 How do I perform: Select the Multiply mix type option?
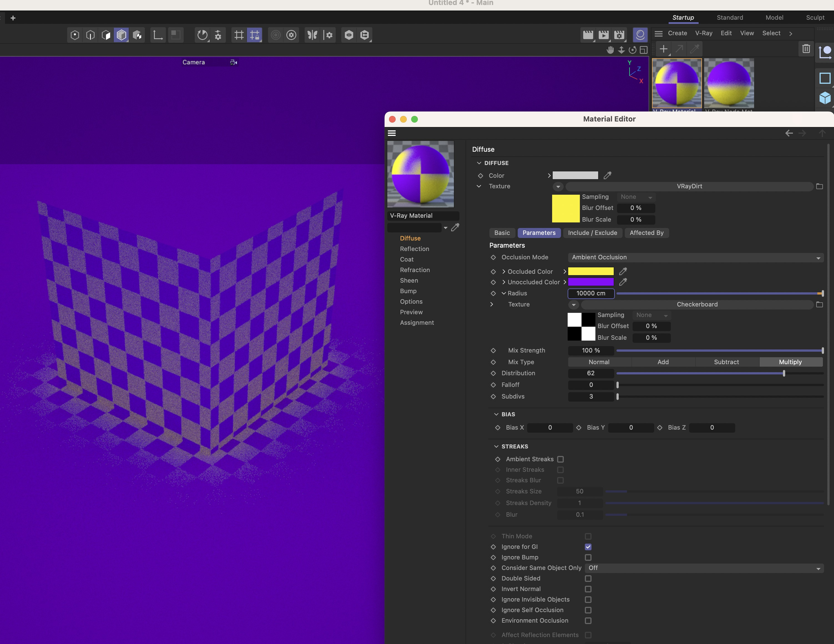(x=790, y=362)
